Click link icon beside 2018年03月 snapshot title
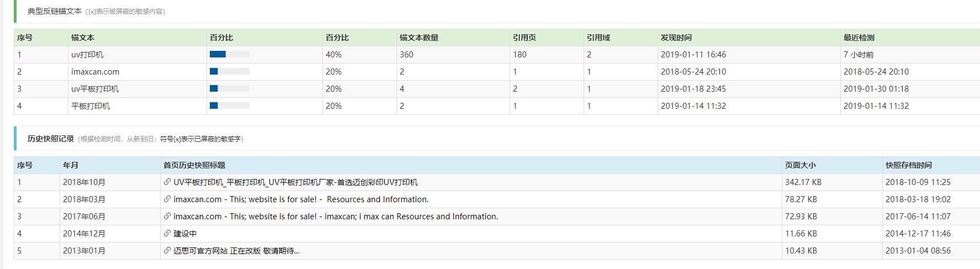The width and height of the screenshot is (980, 269). coord(167,199)
